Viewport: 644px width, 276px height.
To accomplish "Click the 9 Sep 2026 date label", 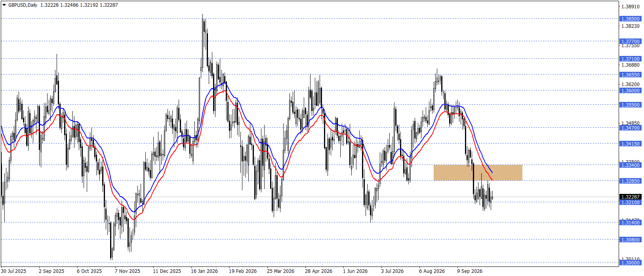I will click(470, 271).
